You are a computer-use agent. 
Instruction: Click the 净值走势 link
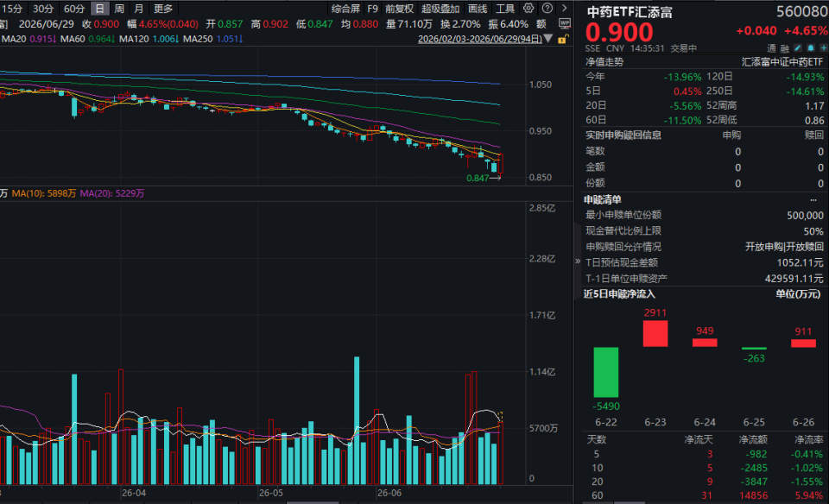[604, 62]
